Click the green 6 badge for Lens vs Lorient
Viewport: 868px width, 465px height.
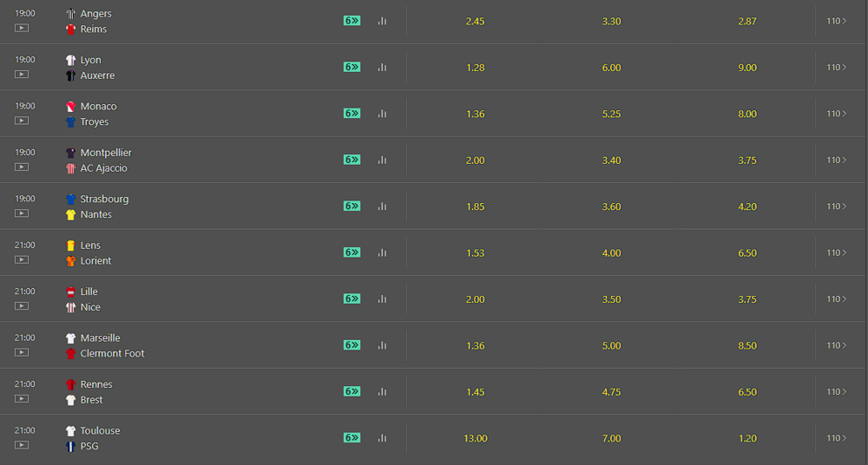click(x=352, y=252)
